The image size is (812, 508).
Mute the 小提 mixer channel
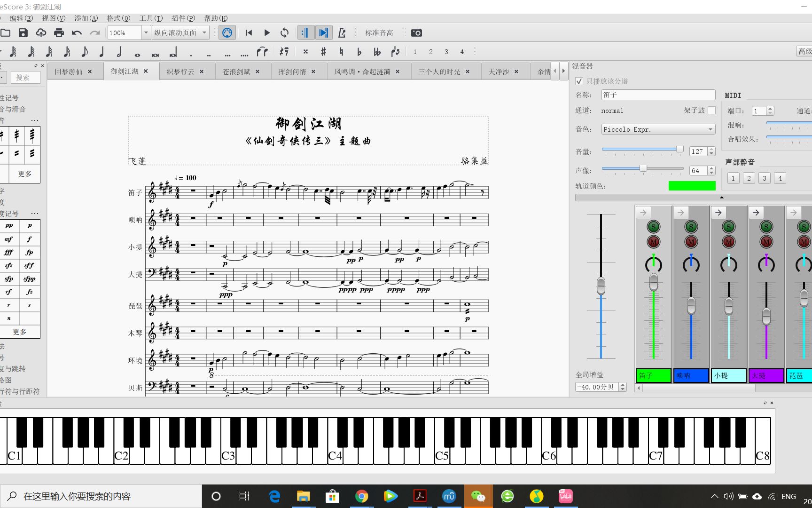728,242
